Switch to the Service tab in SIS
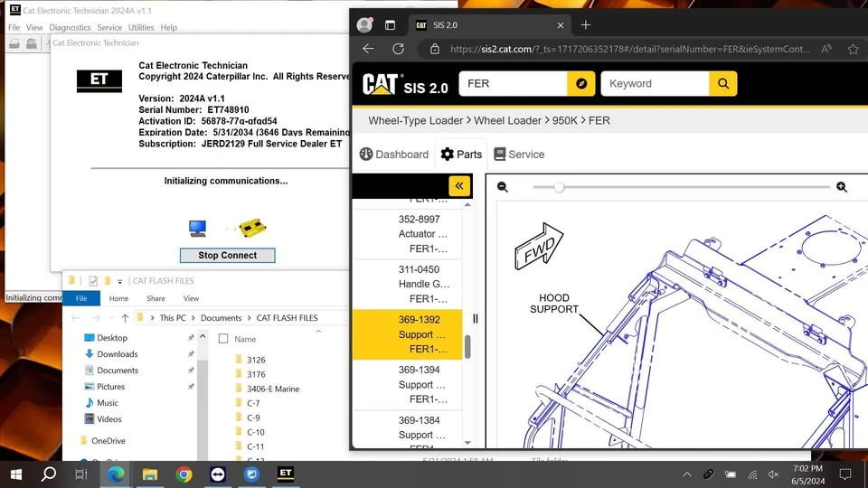 pyautogui.click(x=519, y=155)
